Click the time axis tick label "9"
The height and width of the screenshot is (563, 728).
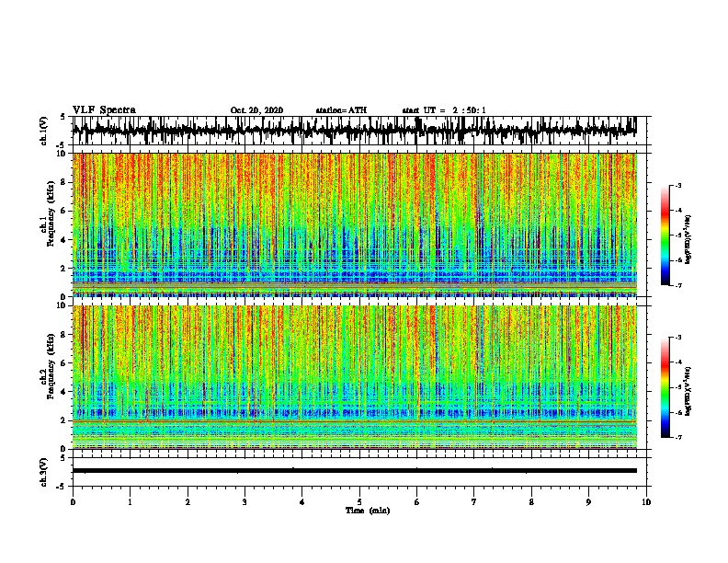point(588,502)
